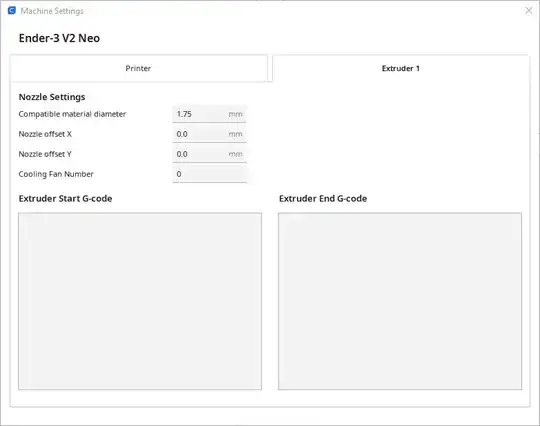Focus the Cooling Fan Number field
Viewport: 540px width, 426px height.
pyautogui.click(x=209, y=174)
